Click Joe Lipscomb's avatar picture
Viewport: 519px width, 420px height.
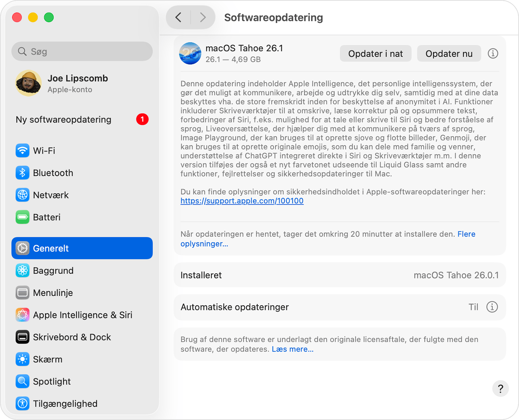(x=28, y=83)
